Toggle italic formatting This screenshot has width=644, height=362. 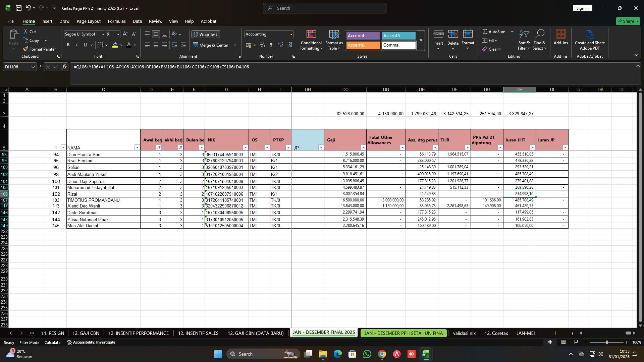(x=76, y=45)
